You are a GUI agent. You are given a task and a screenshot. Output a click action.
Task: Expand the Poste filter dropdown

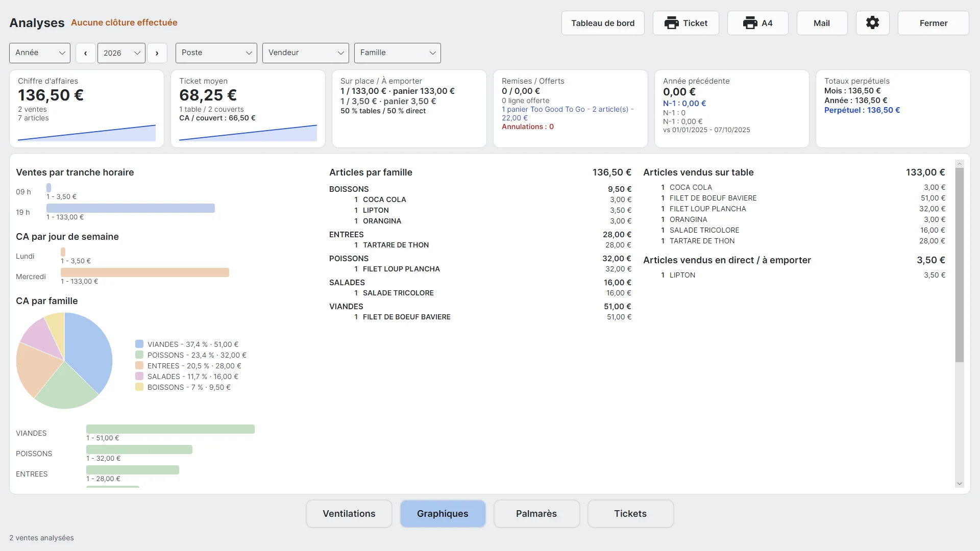(x=216, y=53)
